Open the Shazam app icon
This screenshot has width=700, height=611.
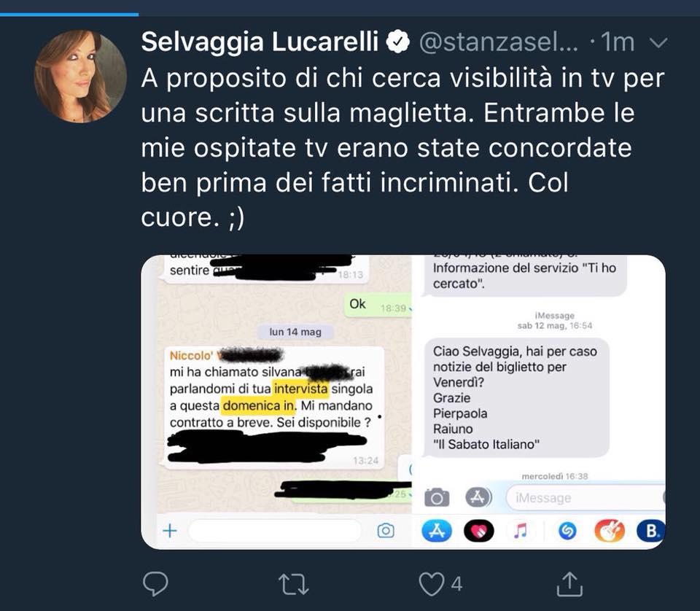coord(567,531)
